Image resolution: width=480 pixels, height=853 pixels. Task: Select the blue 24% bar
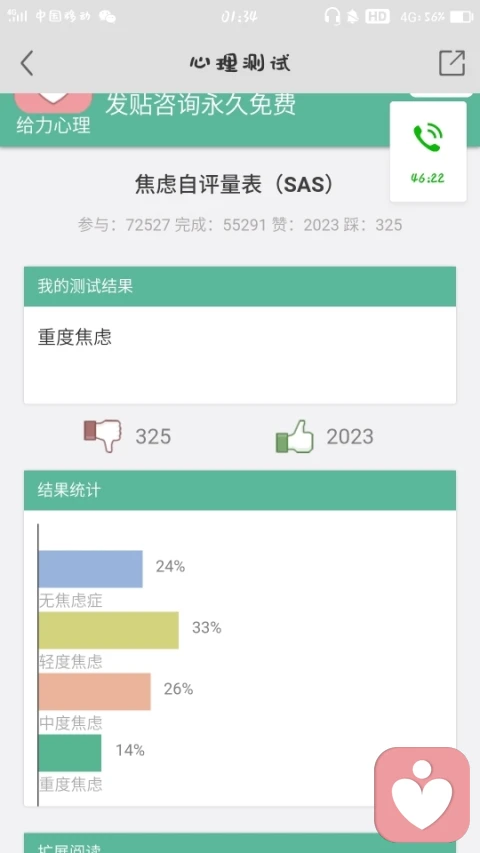point(90,569)
